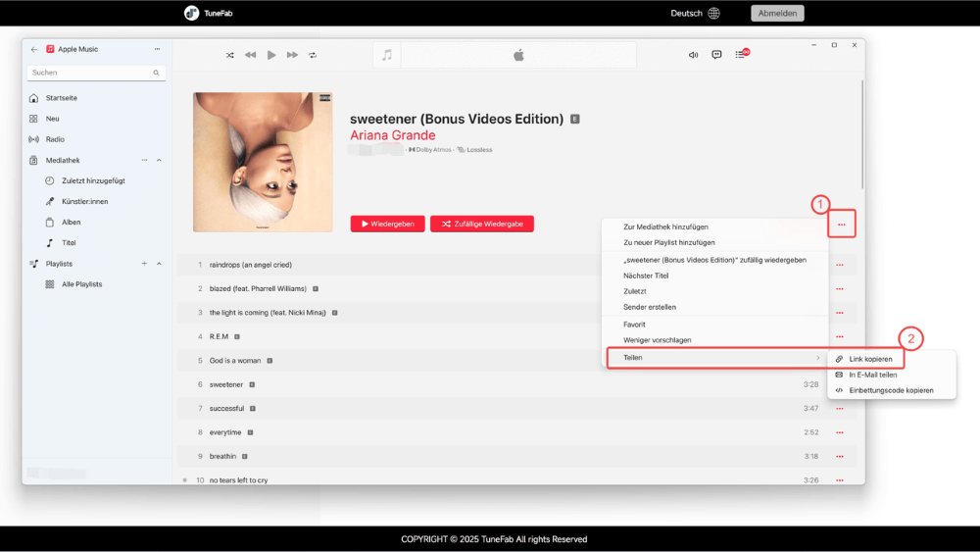Viewport: 980px width, 552px height.
Task: Add a new playlist with the plus icon
Action: coord(144,264)
